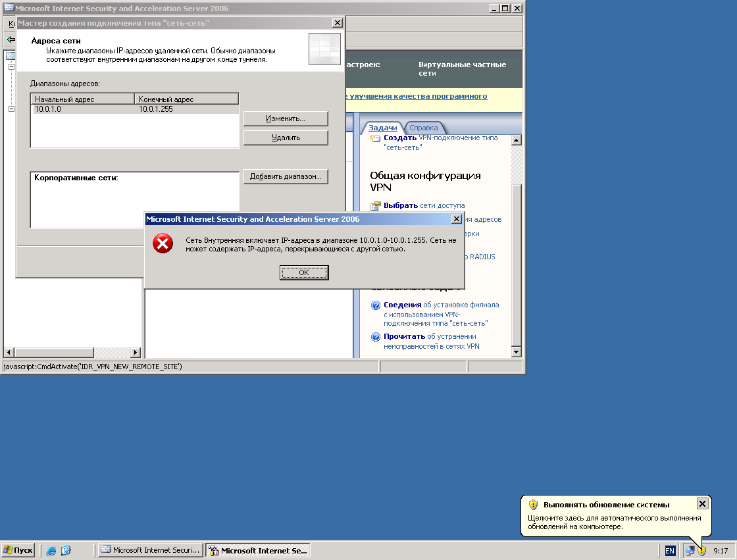
Task: Click Добавить диапазон button
Action: coord(286,176)
